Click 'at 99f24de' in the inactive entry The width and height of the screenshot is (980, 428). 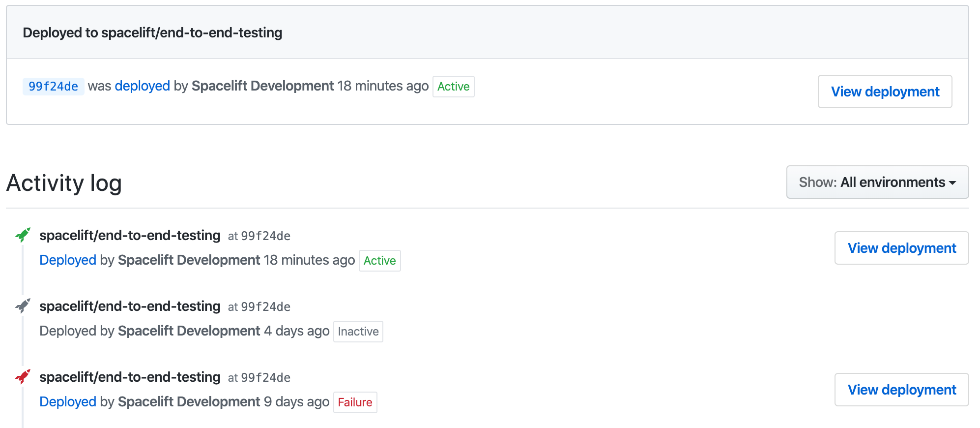[259, 307]
